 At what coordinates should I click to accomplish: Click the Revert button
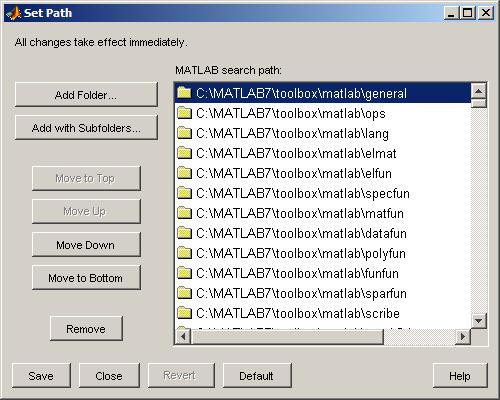[x=181, y=376]
